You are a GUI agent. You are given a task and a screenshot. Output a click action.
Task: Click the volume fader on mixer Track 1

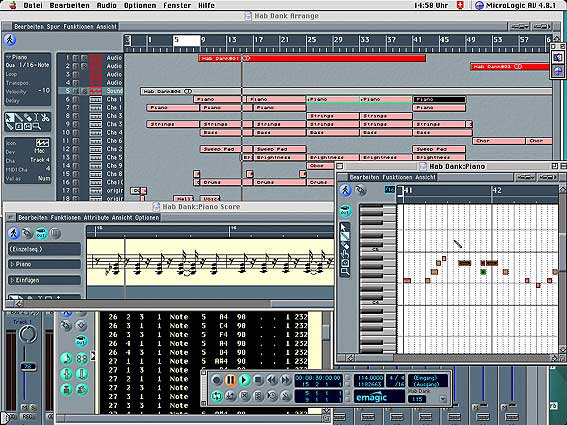[x=28, y=367]
